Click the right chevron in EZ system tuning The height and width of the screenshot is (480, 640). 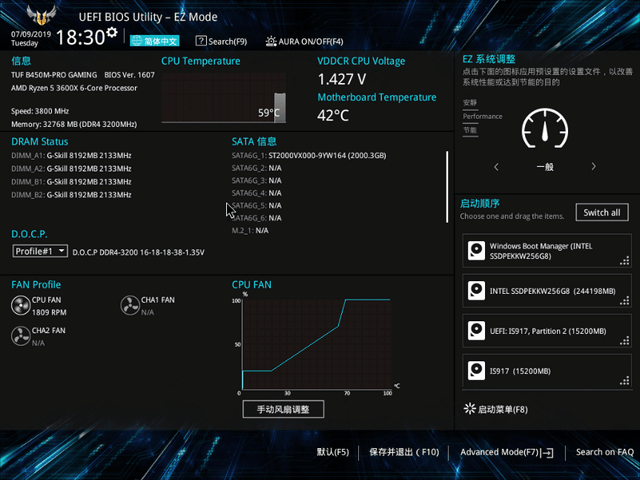pos(593,167)
